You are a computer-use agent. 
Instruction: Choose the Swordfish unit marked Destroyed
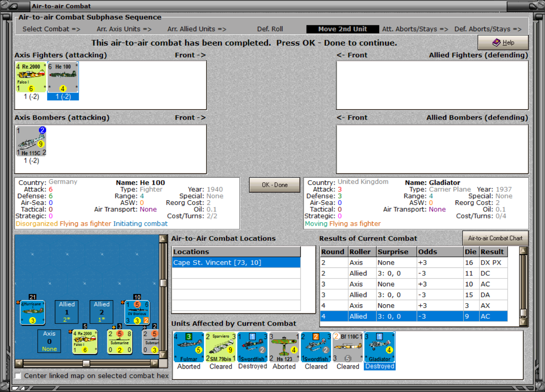click(252, 347)
